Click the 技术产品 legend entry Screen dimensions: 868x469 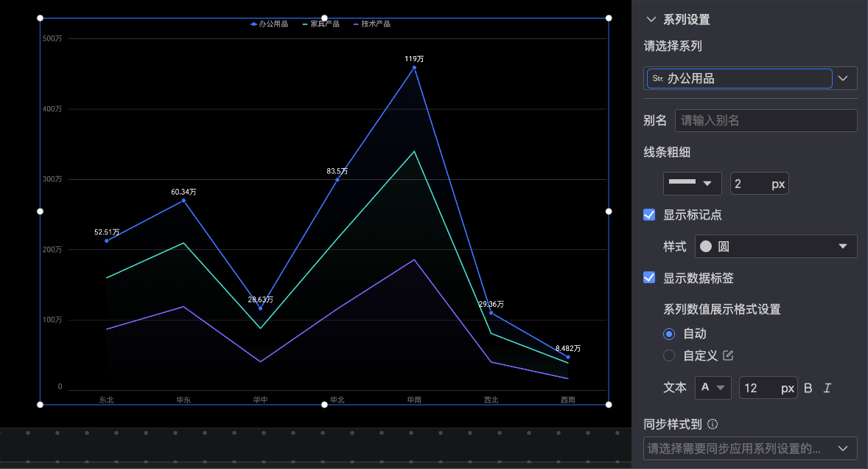point(372,24)
